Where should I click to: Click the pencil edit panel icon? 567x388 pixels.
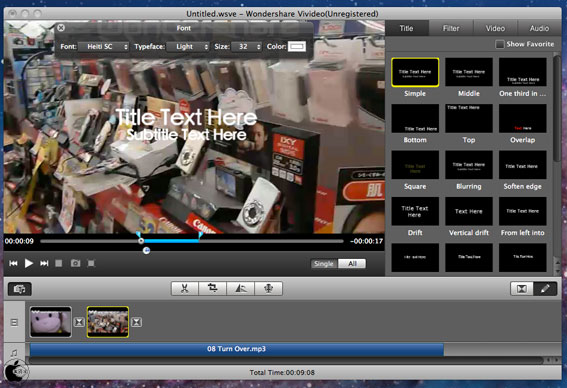point(545,289)
